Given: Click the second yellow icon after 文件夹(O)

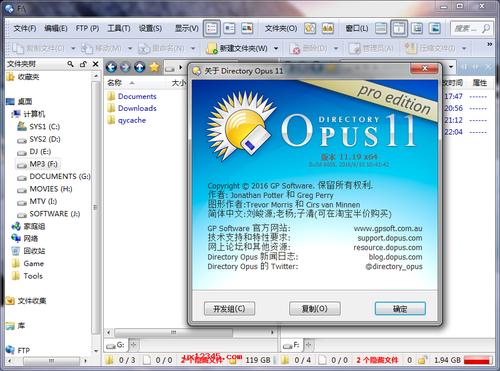Looking at the screenshot, I should click(x=328, y=28).
